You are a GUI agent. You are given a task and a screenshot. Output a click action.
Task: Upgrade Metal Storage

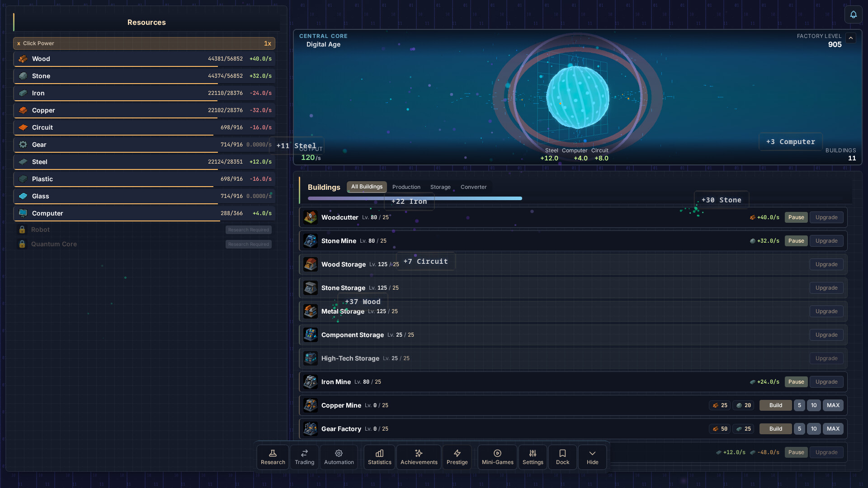826,311
